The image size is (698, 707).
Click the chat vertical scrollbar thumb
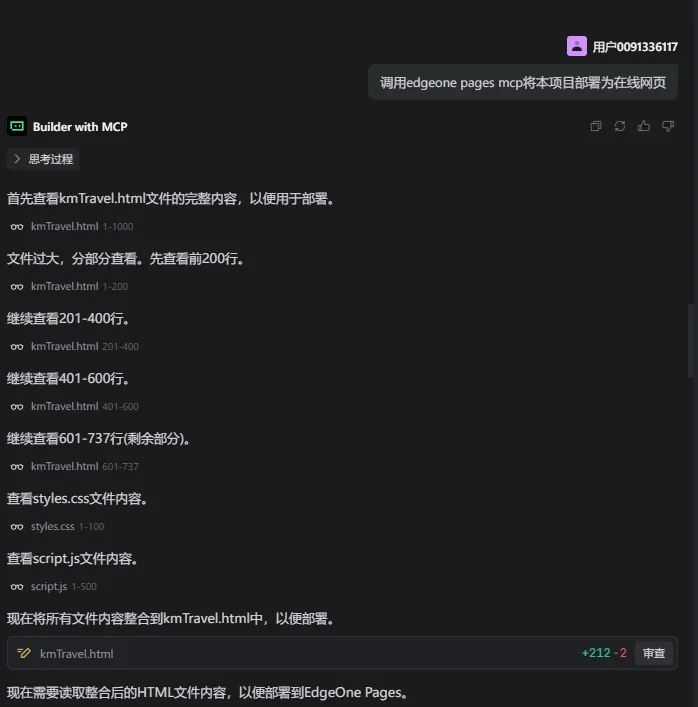(690, 341)
